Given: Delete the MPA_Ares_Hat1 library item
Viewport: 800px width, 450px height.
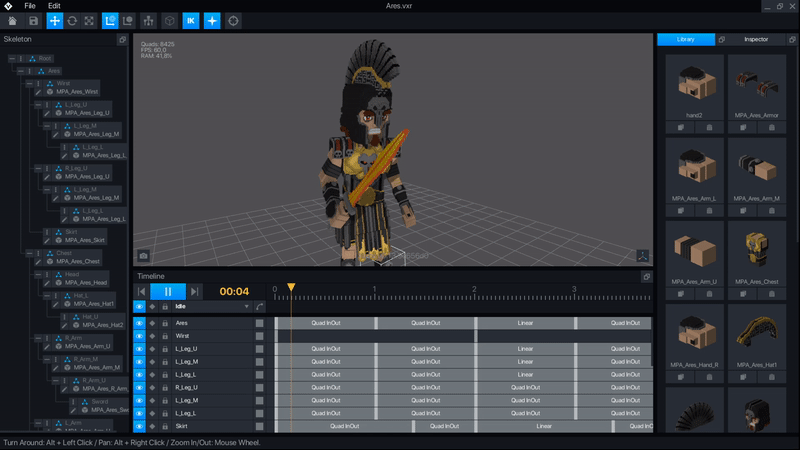Looking at the screenshot, I should coord(771,377).
